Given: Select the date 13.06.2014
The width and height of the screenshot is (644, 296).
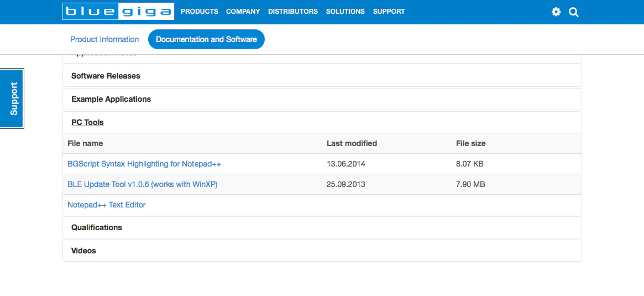Looking at the screenshot, I should pos(346,164).
